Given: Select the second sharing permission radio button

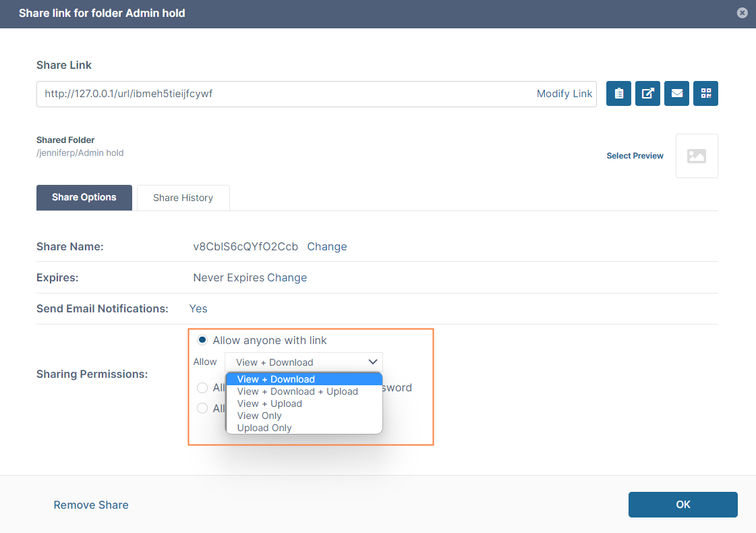Looking at the screenshot, I should (202, 388).
